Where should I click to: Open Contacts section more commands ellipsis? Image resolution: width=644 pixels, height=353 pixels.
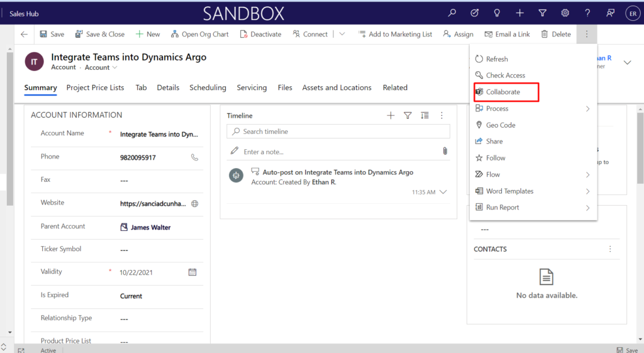610,249
